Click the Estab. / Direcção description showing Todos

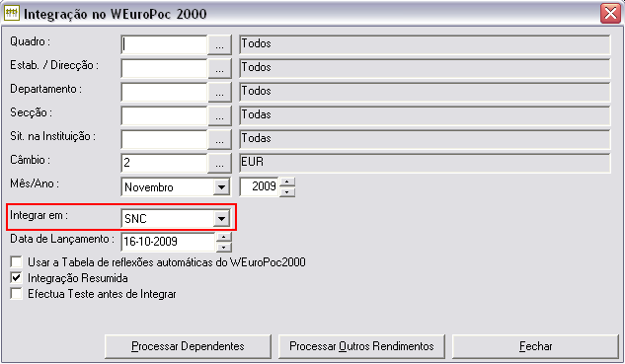point(425,68)
